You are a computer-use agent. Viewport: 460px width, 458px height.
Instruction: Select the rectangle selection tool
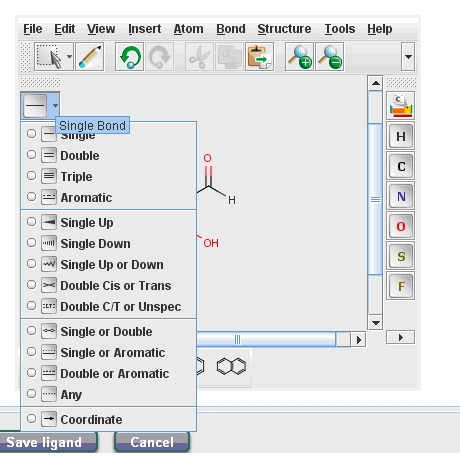coord(49,57)
